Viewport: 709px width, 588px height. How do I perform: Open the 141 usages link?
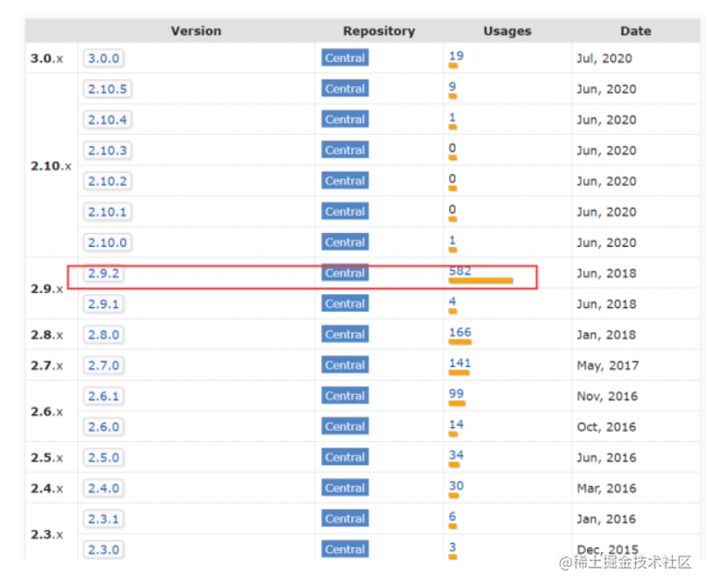pos(459,362)
